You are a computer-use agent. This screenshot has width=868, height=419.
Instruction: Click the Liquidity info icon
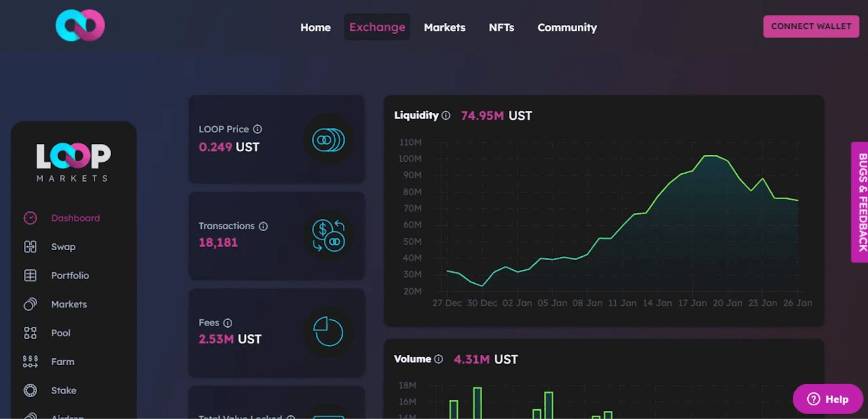coord(446,116)
